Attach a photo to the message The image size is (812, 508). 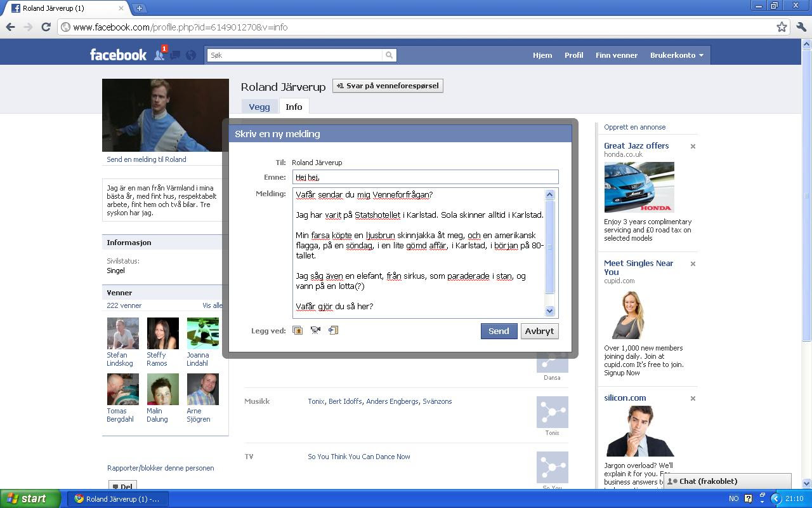(298, 330)
